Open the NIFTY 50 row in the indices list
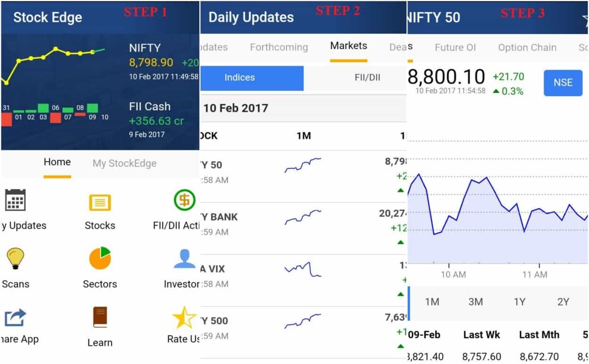589x364 pixels. (x=303, y=176)
